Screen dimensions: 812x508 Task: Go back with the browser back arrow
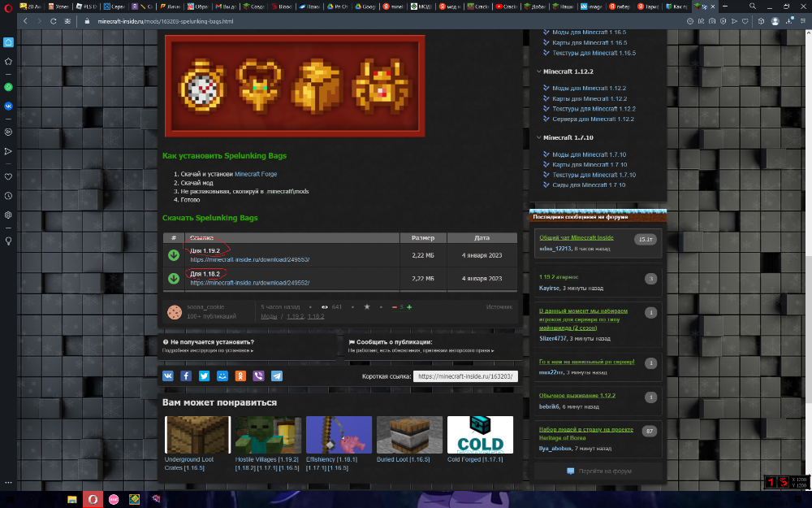pyautogui.click(x=25, y=21)
